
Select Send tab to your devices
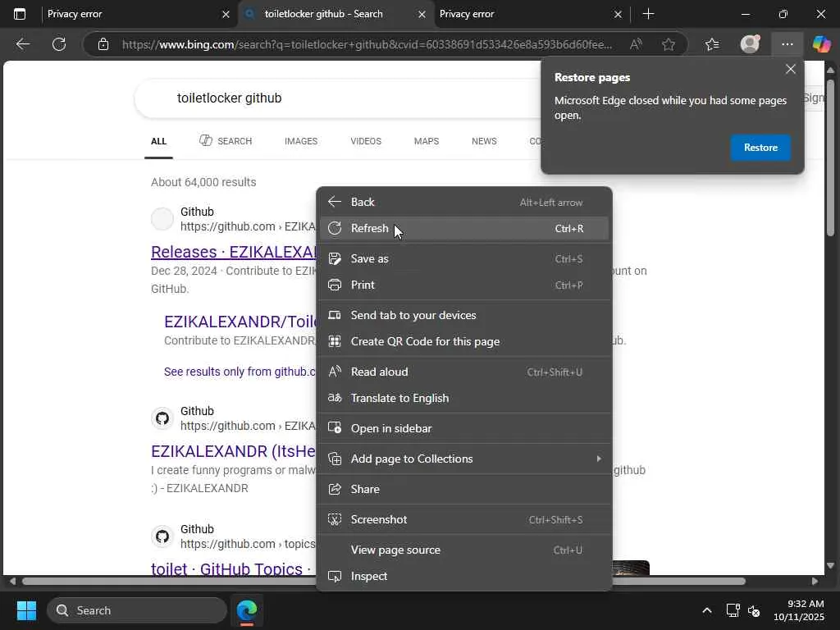pos(464,316)
